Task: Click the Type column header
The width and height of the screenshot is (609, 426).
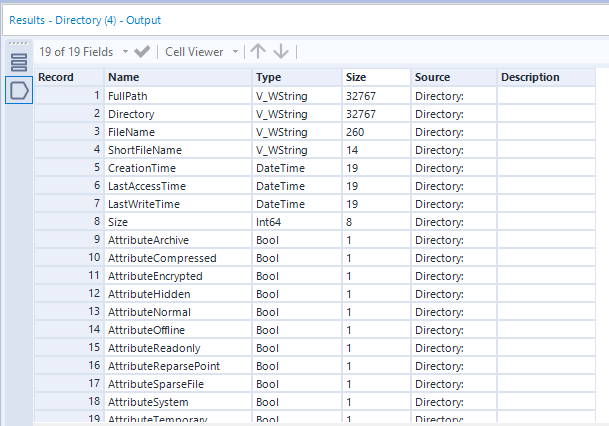Action: [269, 77]
